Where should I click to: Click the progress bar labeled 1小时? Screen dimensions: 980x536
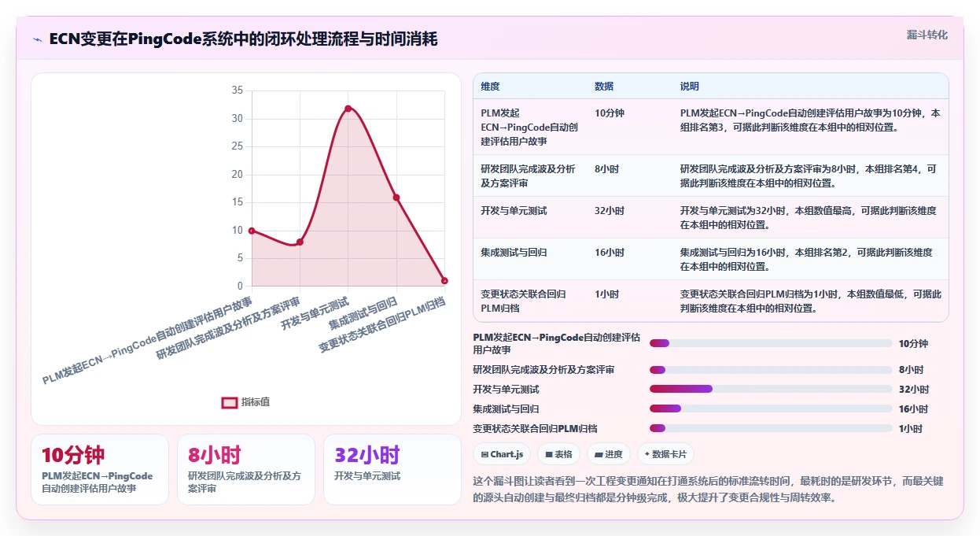[771, 428]
